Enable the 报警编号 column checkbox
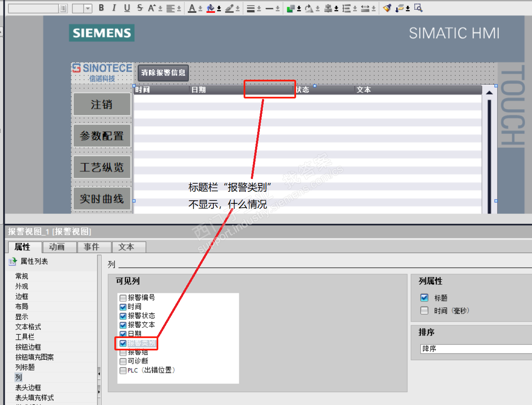532x405 pixels. click(123, 298)
